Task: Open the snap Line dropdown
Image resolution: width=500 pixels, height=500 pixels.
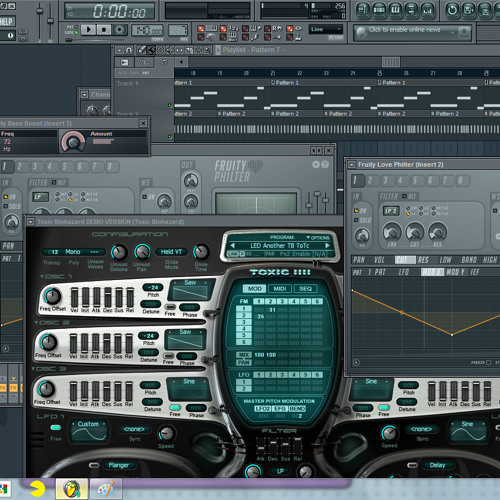Action: point(325,29)
